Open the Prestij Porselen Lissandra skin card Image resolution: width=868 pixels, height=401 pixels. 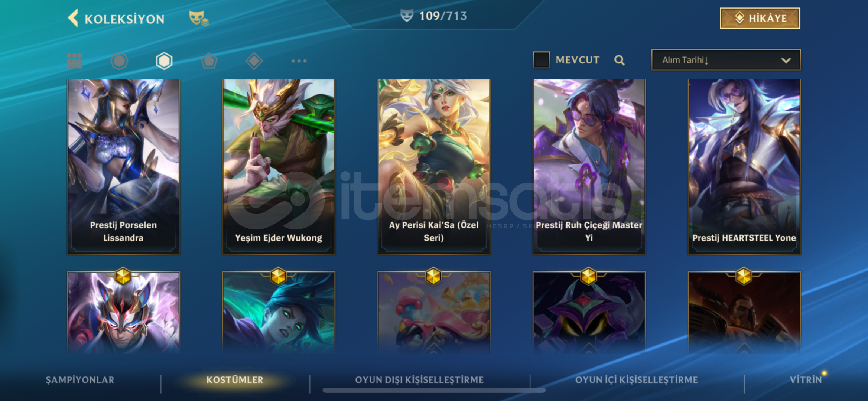[x=123, y=167]
